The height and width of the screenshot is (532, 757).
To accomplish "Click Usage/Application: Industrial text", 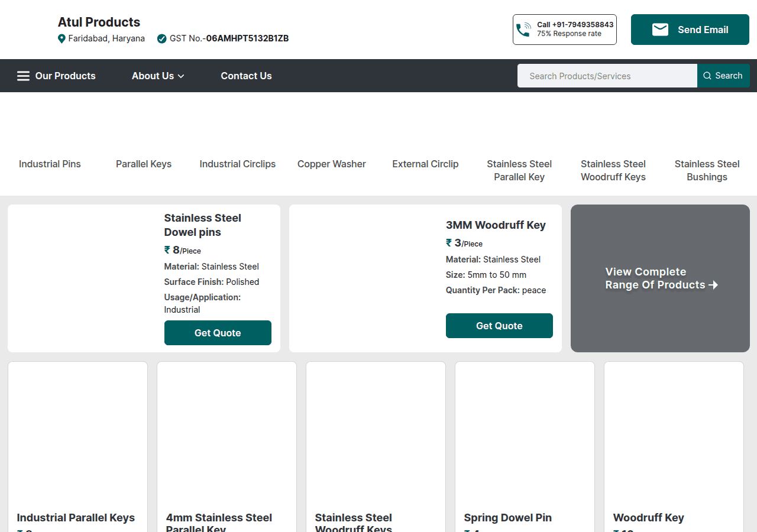I will (202, 303).
